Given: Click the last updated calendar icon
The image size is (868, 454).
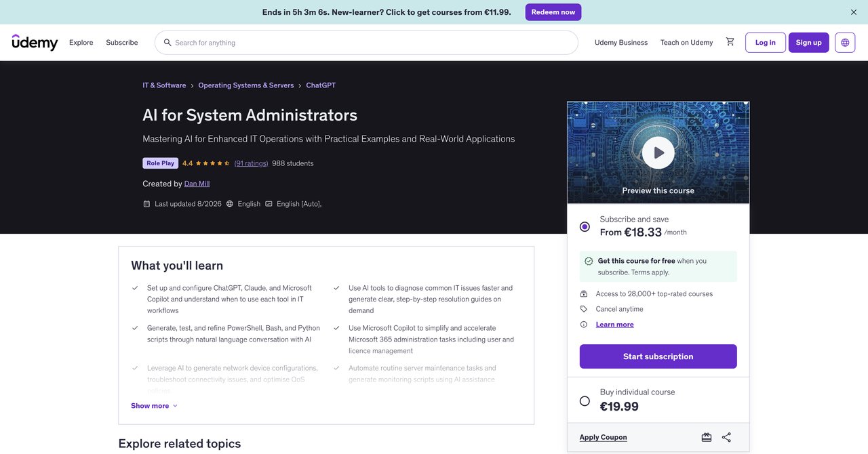Looking at the screenshot, I should coord(146,204).
